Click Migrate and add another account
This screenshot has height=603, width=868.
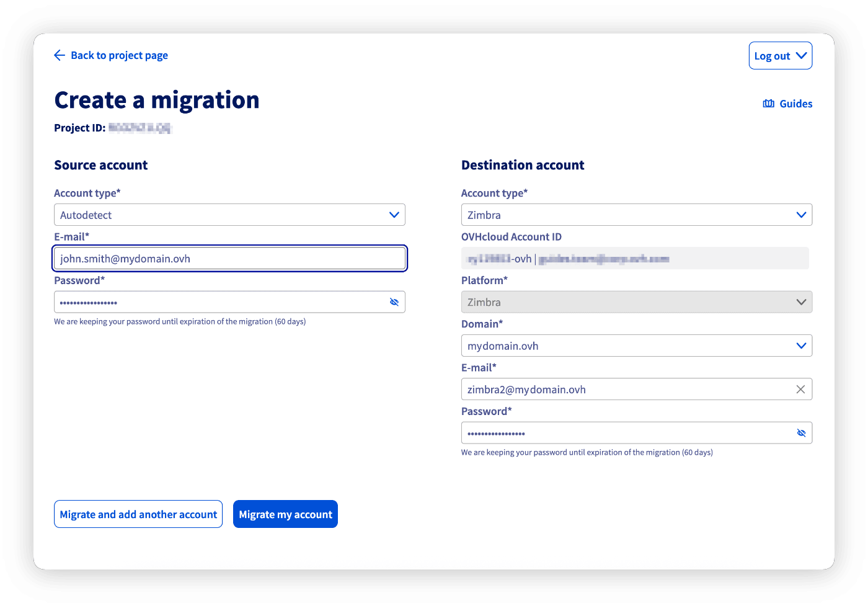coord(138,514)
